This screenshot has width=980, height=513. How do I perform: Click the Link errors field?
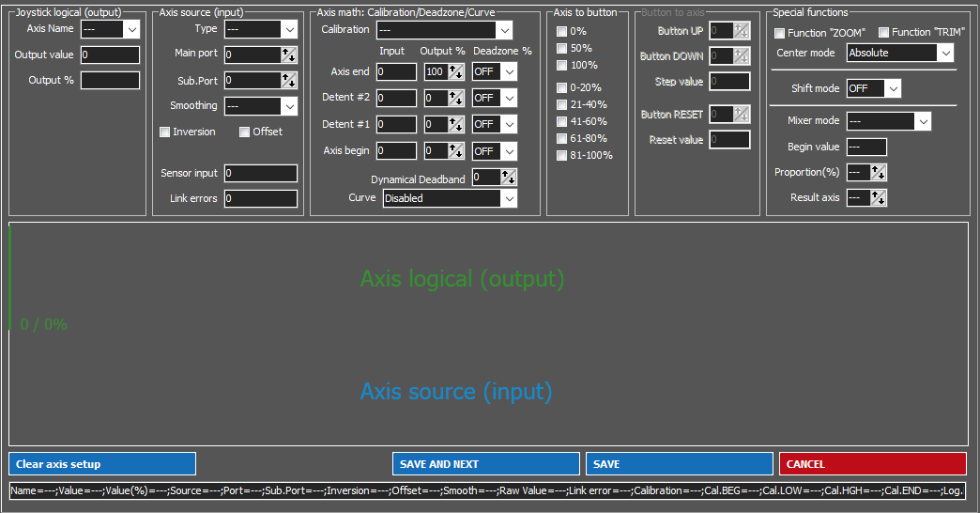261,199
